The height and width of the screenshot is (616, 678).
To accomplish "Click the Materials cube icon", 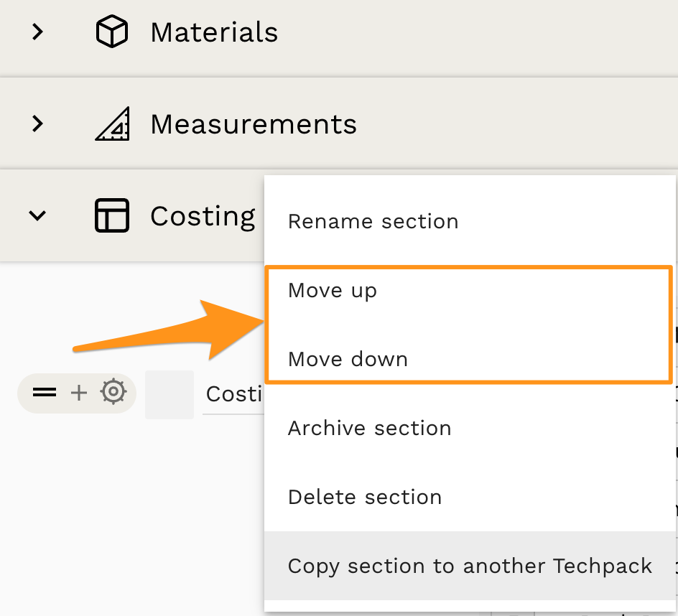I will tap(112, 32).
